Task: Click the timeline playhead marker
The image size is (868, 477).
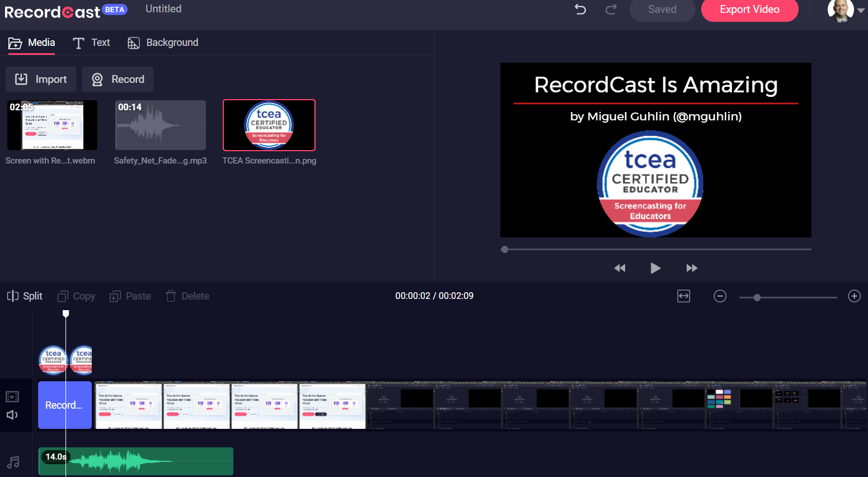Action: [65, 314]
